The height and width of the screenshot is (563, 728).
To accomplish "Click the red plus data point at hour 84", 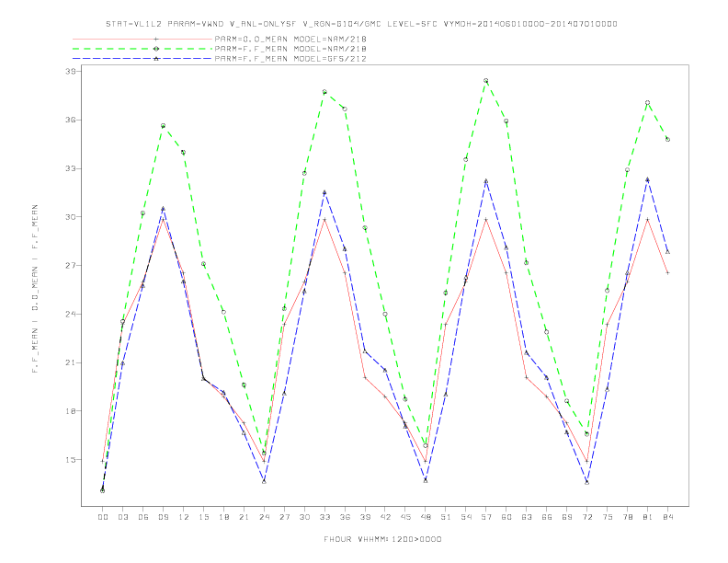I will pos(667,272).
